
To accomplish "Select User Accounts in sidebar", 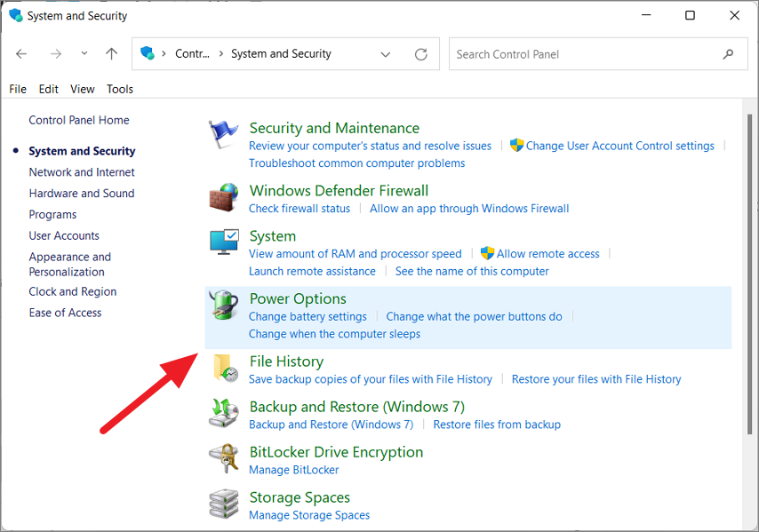I will click(64, 235).
